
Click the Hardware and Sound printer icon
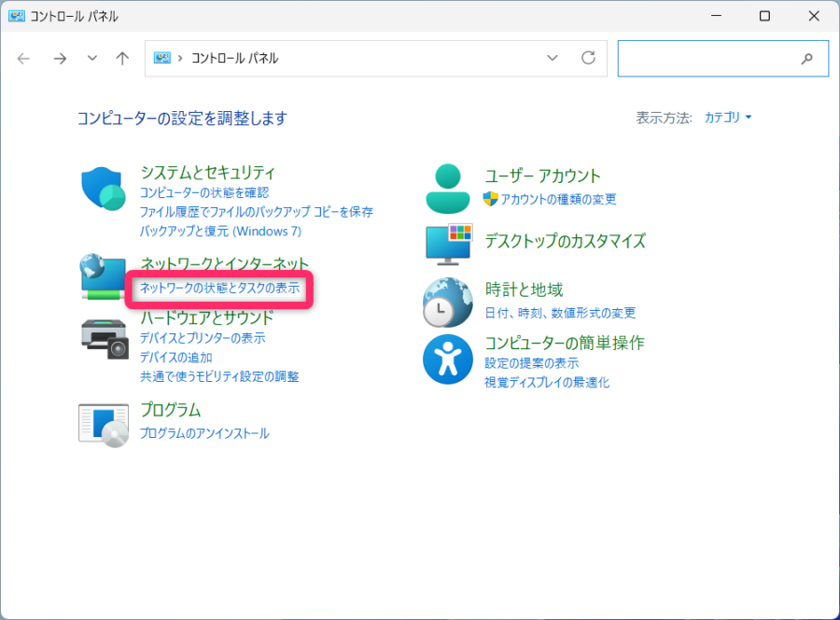point(104,338)
